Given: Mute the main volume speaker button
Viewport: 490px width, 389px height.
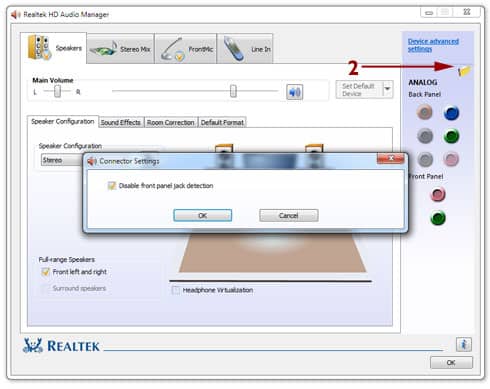Looking at the screenshot, I should (295, 92).
